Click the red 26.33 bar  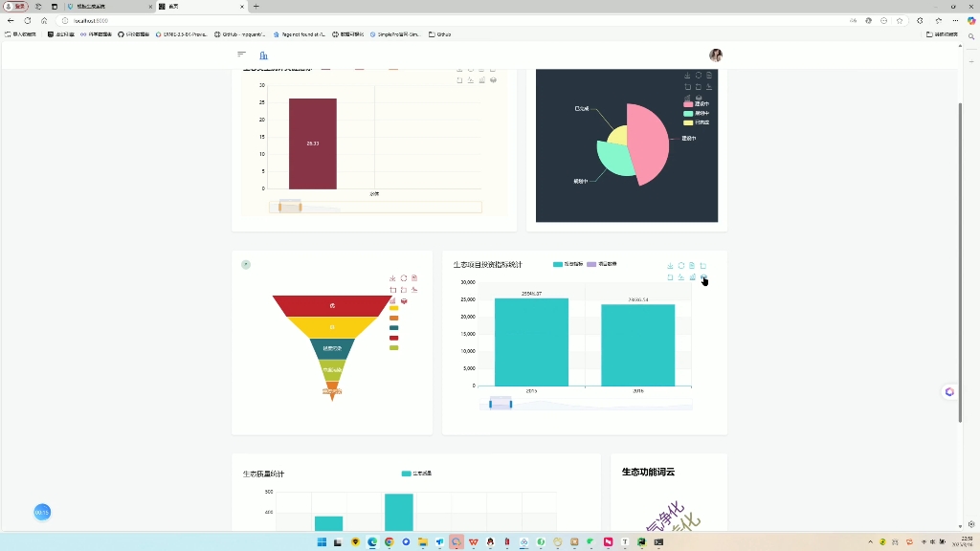click(313, 143)
